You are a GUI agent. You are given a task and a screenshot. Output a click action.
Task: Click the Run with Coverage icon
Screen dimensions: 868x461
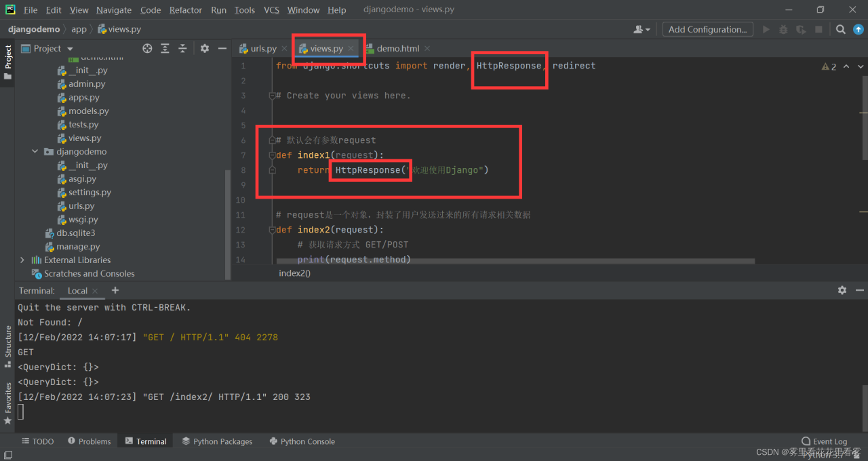(801, 29)
